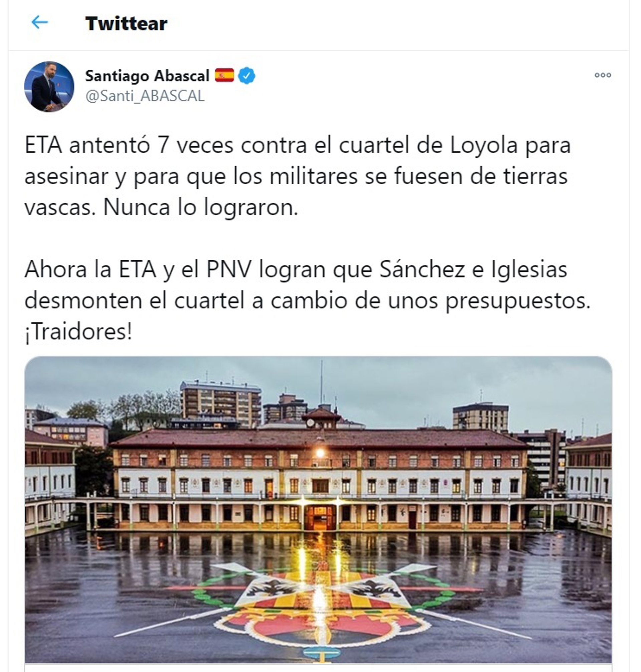Viewport: 641px width, 672px height.
Task: Click the Spanish flag emoji beside the name
Action: pos(224,75)
